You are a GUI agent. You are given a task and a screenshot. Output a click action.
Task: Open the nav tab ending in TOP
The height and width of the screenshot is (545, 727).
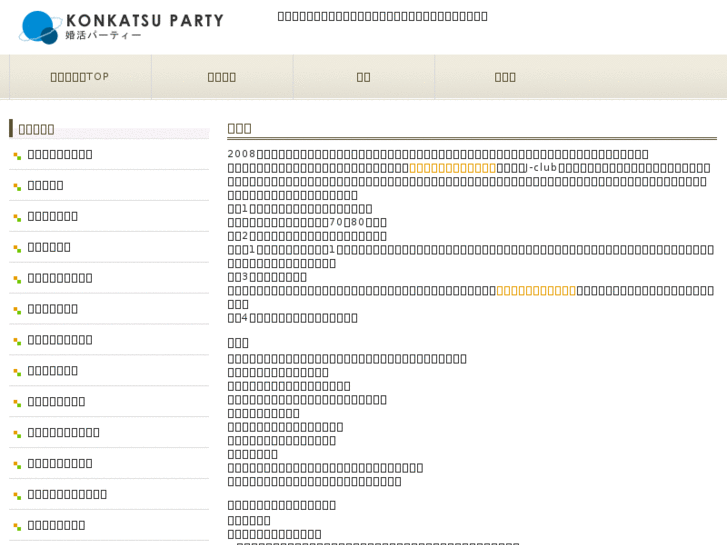[x=80, y=77]
